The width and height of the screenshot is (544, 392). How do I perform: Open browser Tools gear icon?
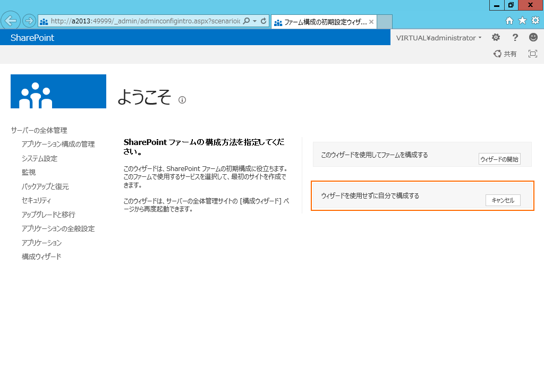[535, 21]
